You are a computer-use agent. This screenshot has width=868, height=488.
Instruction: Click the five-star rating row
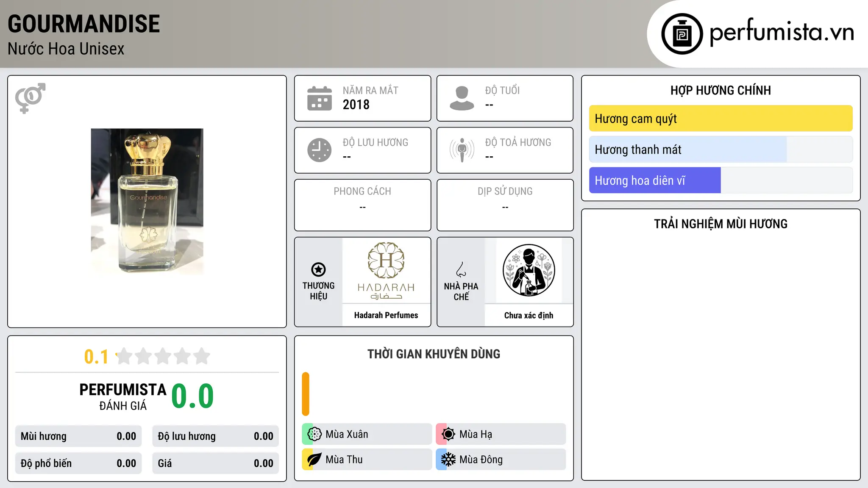click(x=163, y=356)
